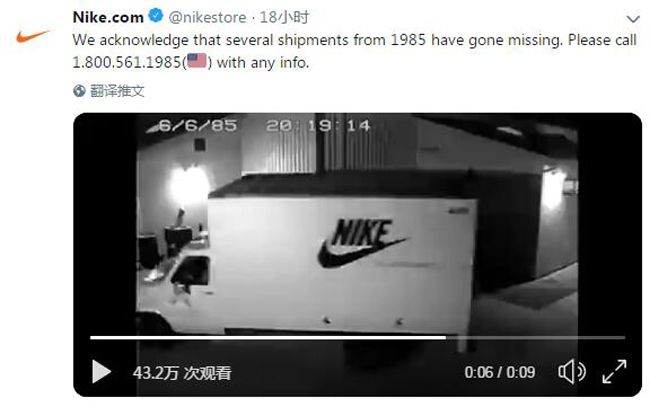
Task: Seek on the video progress bar
Action: pos(357,338)
